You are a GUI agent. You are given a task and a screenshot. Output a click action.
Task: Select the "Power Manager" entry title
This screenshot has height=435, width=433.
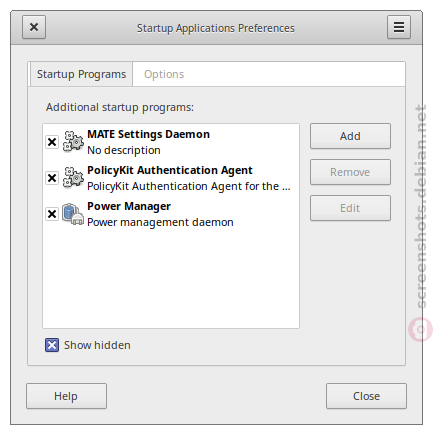(x=129, y=206)
